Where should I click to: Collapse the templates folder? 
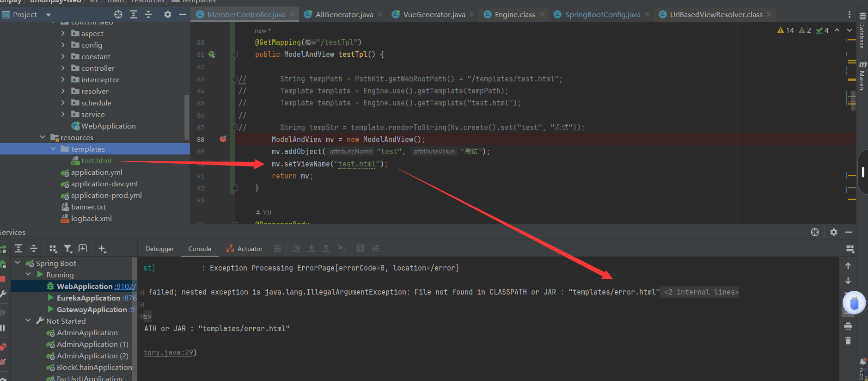(x=53, y=149)
